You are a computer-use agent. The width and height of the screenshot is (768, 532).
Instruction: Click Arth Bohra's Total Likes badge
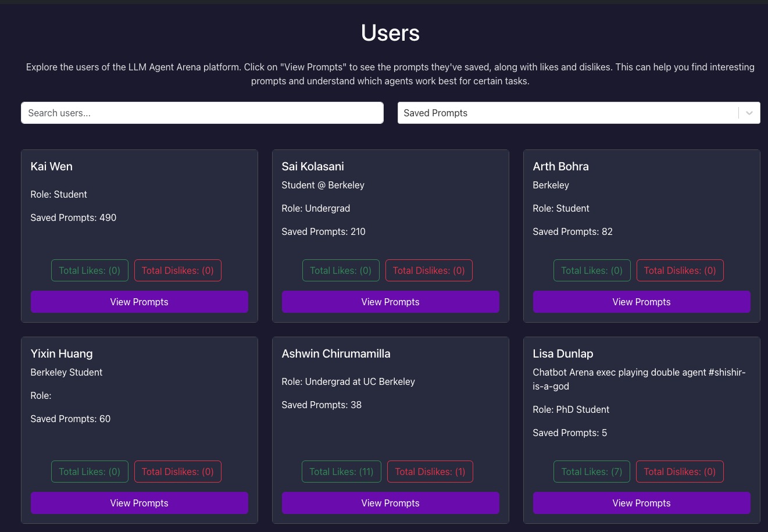click(x=592, y=270)
